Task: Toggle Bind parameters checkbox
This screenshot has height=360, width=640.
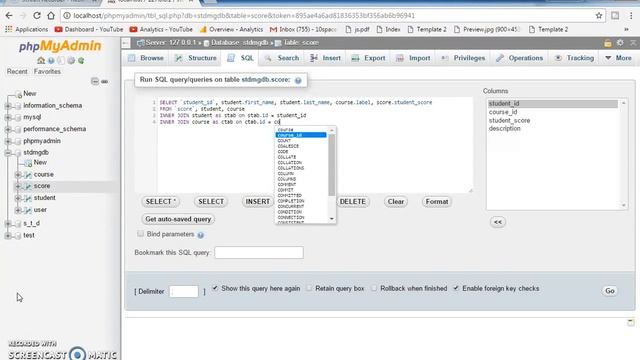Action: click(x=140, y=233)
